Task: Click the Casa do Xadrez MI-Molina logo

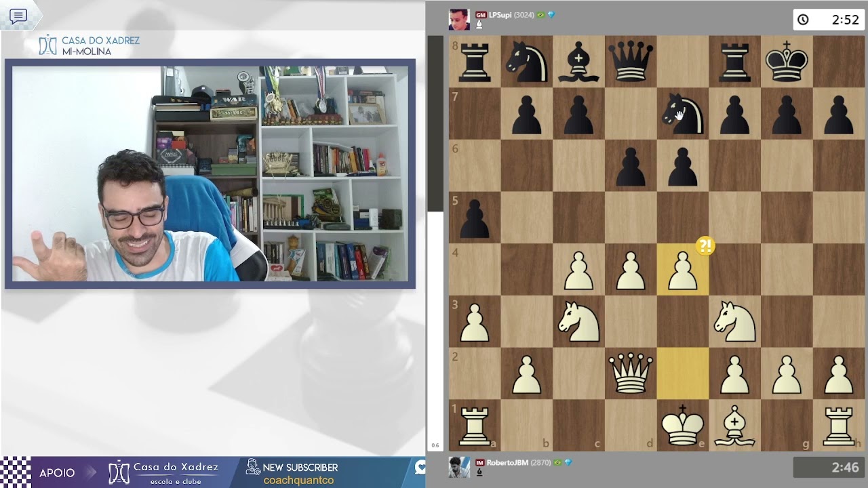Action: pyautogui.click(x=89, y=45)
